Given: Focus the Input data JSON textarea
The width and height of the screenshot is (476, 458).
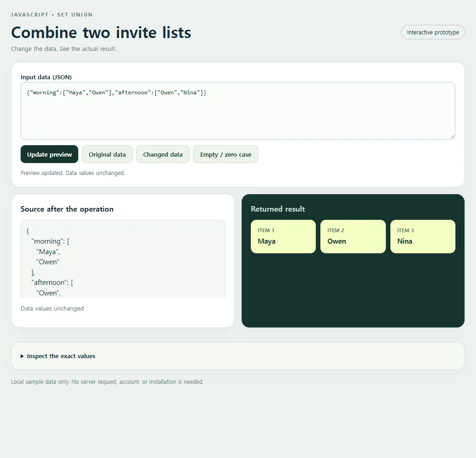Looking at the screenshot, I should pyautogui.click(x=238, y=111).
